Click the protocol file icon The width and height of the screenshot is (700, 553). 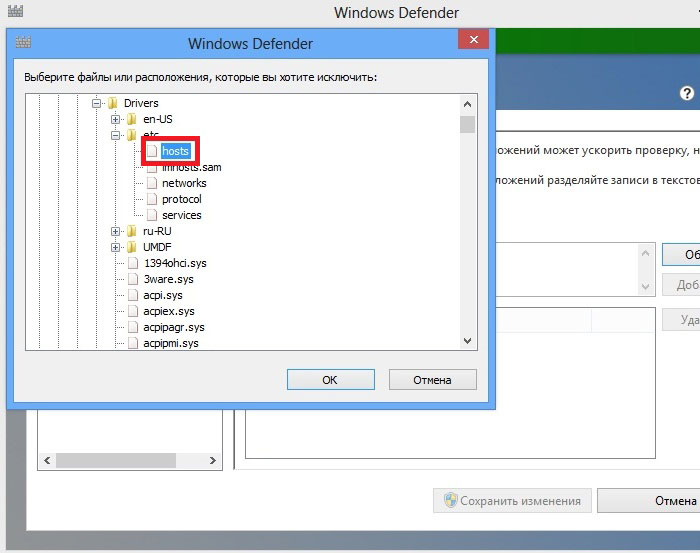pos(152,199)
